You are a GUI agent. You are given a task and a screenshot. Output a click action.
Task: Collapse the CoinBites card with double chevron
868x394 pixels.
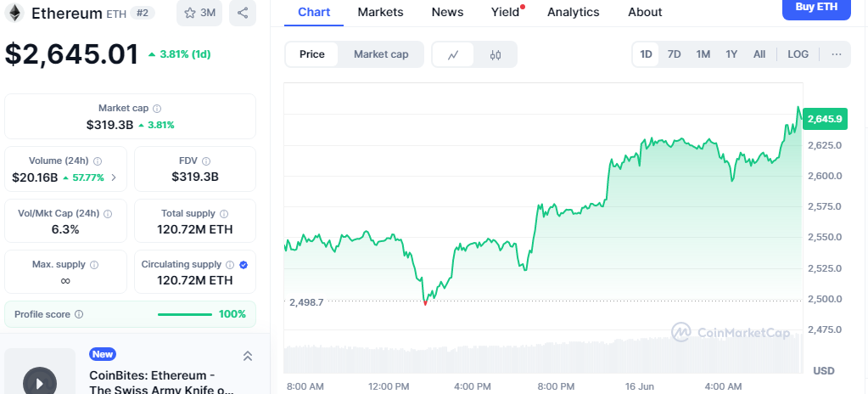tap(248, 356)
